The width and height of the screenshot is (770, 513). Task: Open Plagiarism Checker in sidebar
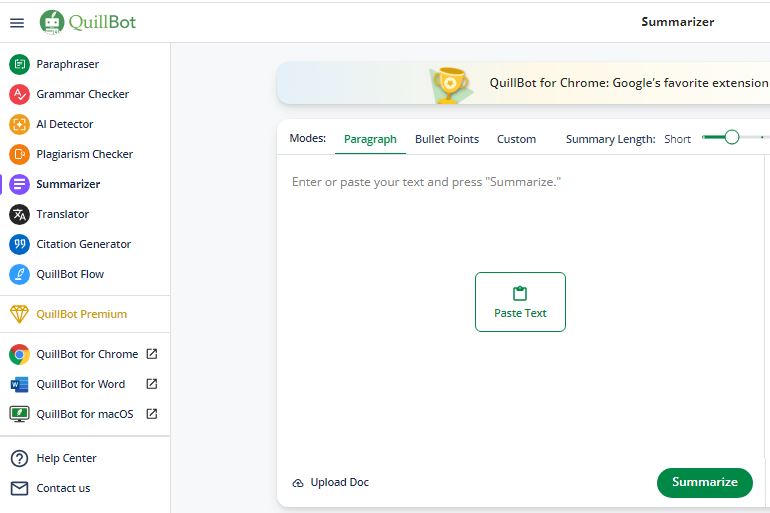click(84, 154)
